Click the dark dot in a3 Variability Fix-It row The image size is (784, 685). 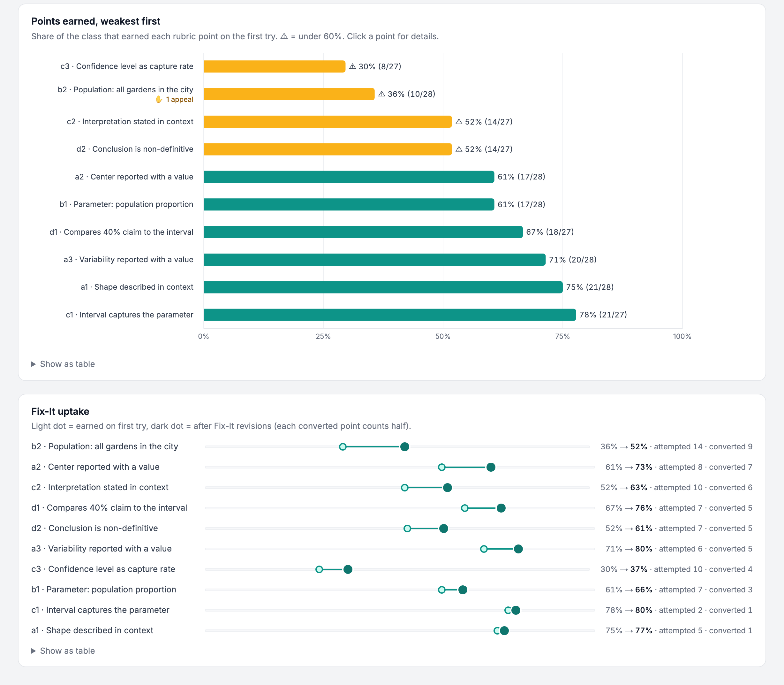click(518, 549)
